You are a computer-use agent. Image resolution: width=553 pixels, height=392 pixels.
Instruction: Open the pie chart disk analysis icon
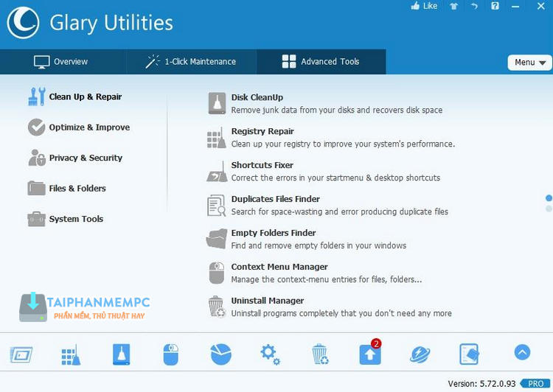point(220,354)
